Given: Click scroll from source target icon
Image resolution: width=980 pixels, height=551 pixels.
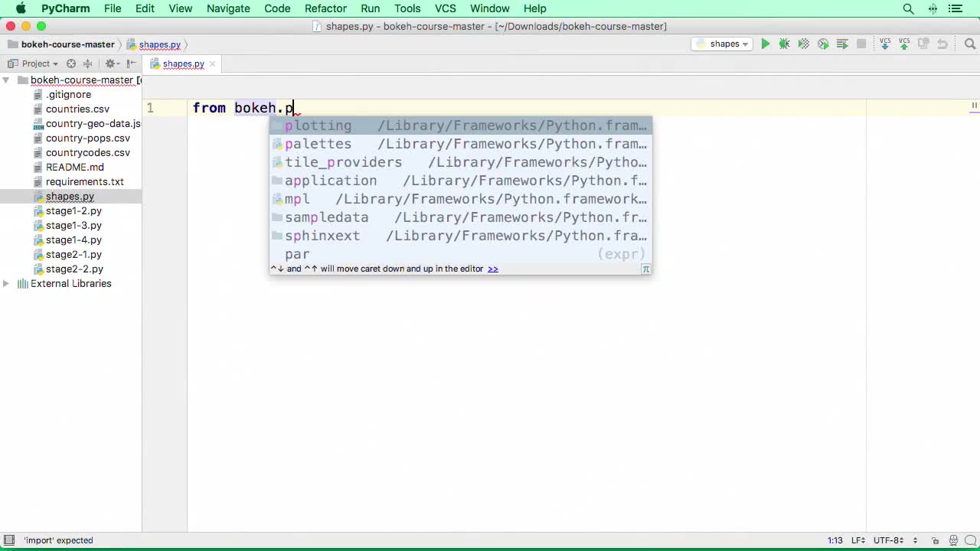Looking at the screenshot, I should pyautogui.click(x=71, y=64).
